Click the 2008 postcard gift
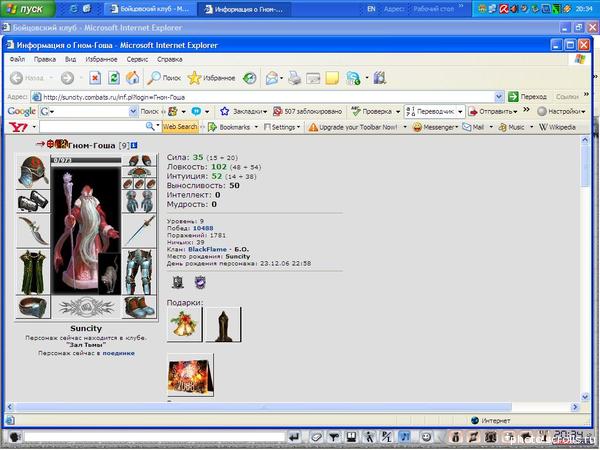The height and width of the screenshot is (450, 600). click(x=191, y=375)
